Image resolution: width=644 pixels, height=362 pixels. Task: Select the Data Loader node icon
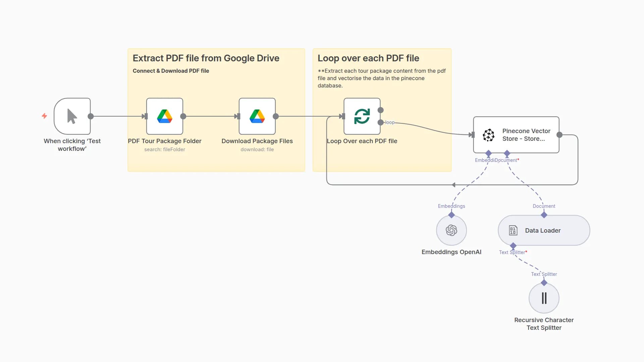513,230
